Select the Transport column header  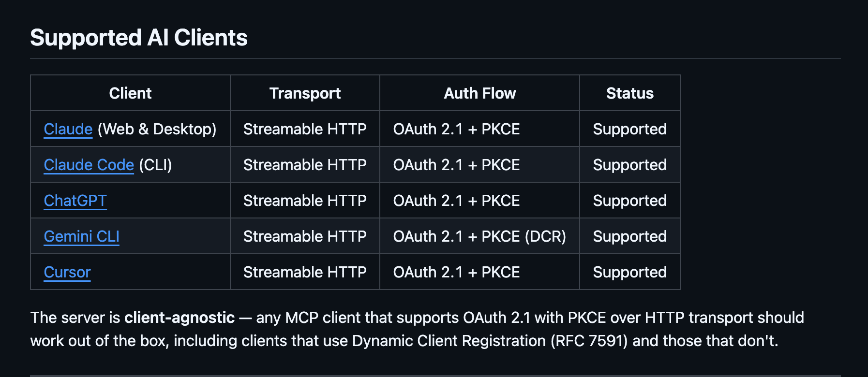click(305, 93)
